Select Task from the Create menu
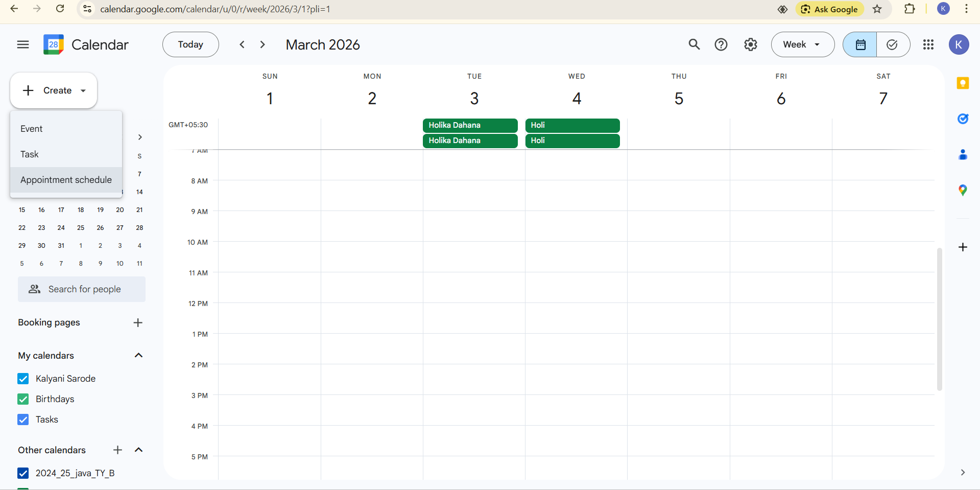The image size is (980, 490). [30, 154]
